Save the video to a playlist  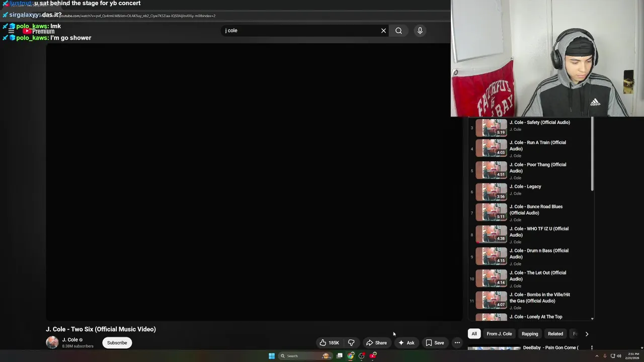(435, 343)
